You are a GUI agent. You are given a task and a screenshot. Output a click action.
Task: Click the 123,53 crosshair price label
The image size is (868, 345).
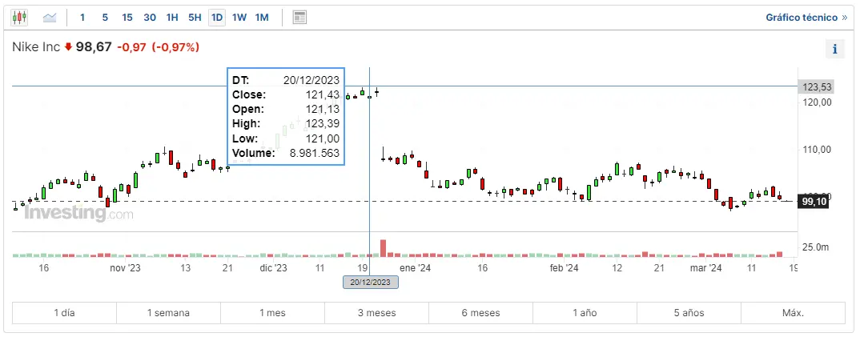tap(814, 87)
